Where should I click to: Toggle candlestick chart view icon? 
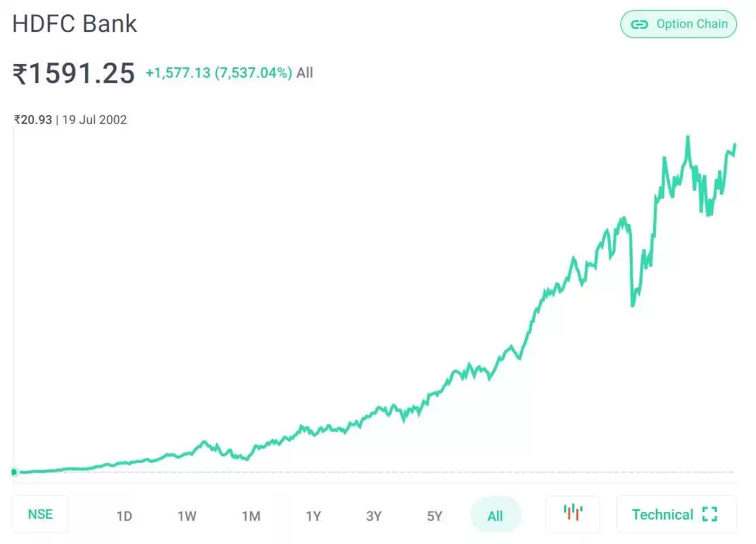[573, 514]
